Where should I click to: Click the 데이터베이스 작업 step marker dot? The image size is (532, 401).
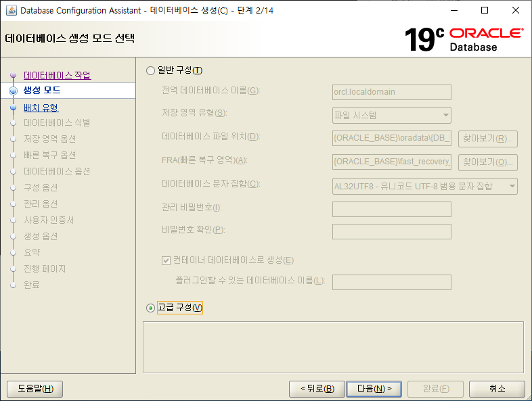pyautogui.click(x=14, y=74)
